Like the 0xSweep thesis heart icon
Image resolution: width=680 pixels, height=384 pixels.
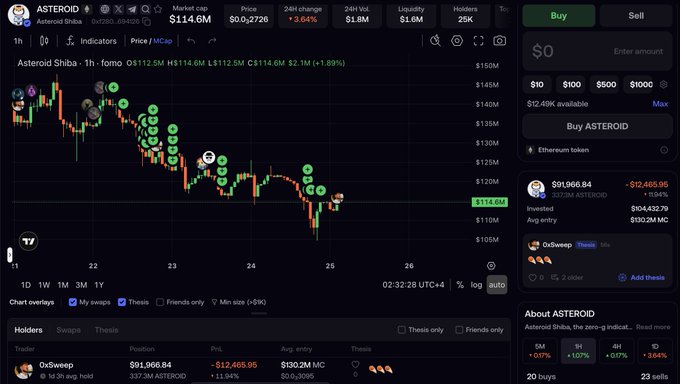point(533,277)
